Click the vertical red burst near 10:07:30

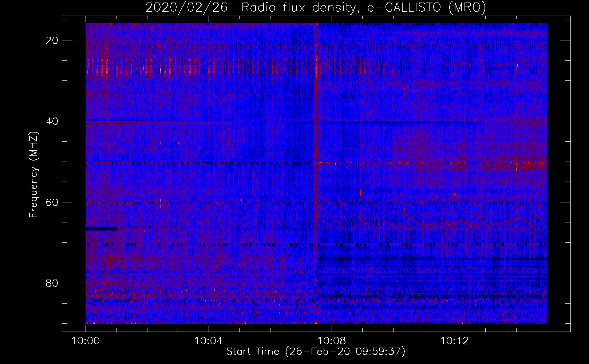(x=316, y=174)
